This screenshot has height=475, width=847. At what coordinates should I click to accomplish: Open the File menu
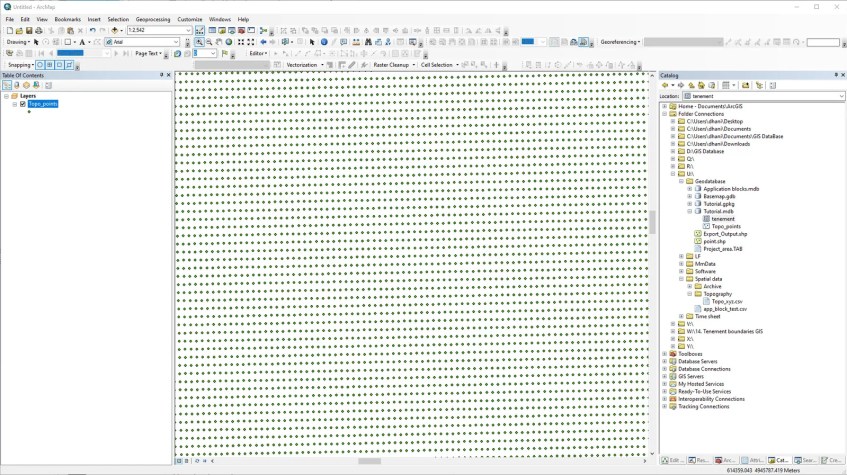click(10, 19)
